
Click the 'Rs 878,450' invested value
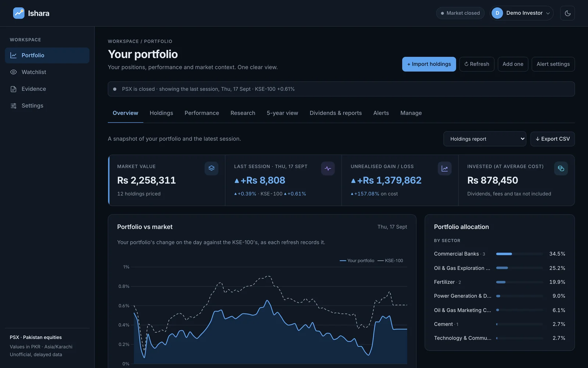(492, 180)
